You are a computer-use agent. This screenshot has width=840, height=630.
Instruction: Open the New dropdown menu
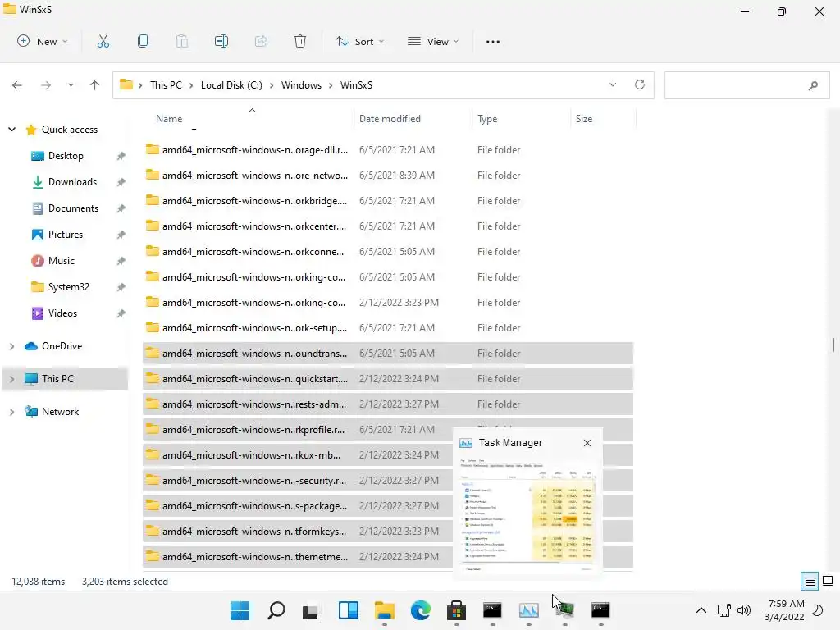(x=43, y=41)
